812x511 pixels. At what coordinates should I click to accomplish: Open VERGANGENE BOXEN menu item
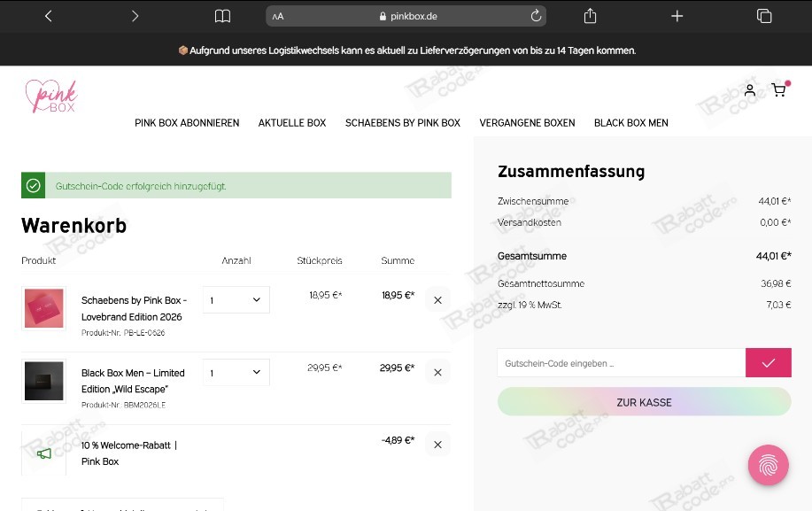click(527, 123)
